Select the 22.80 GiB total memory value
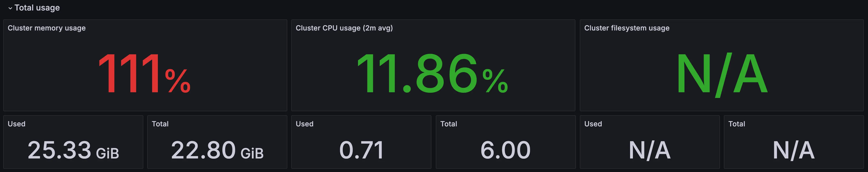This screenshot has height=172, width=868. tap(217, 150)
